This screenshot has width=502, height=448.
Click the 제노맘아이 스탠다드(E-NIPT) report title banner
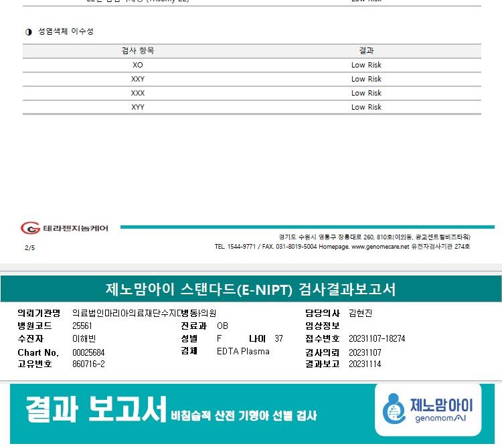(x=251, y=289)
